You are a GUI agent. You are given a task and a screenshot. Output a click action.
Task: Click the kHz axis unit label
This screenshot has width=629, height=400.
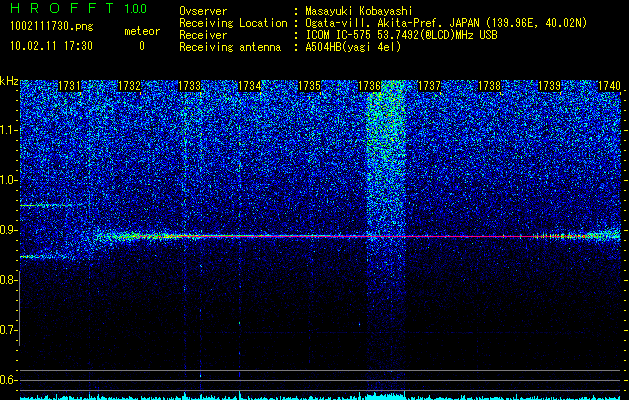9,81
